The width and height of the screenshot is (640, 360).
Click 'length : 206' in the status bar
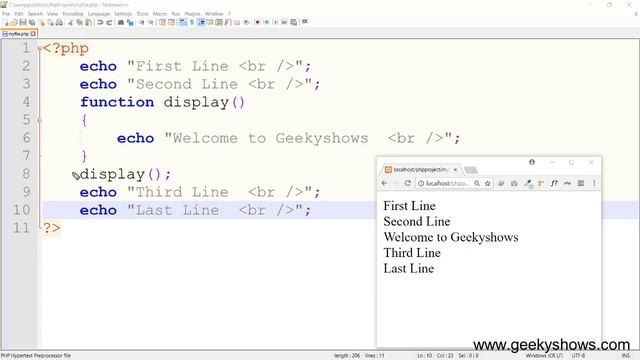point(347,356)
